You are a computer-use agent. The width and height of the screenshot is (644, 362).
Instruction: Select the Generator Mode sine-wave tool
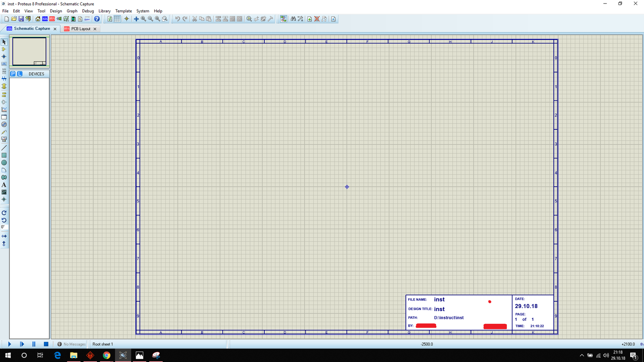(4, 124)
